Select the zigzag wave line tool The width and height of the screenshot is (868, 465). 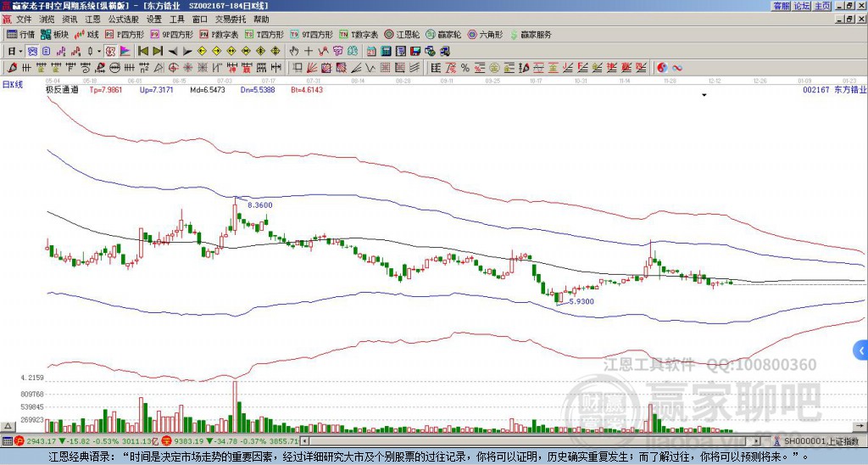point(370,68)
